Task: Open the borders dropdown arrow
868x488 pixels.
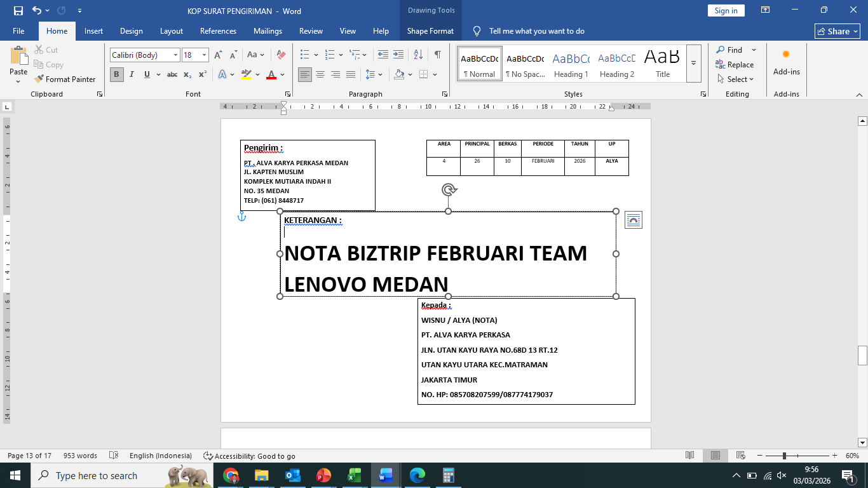Action: (x=435, y=74)
